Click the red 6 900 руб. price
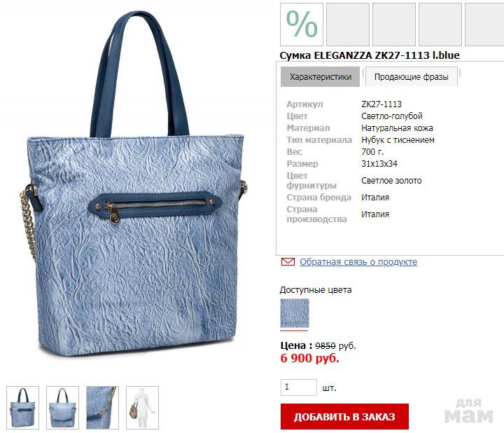Screen dimensions: 504x433 310,358
